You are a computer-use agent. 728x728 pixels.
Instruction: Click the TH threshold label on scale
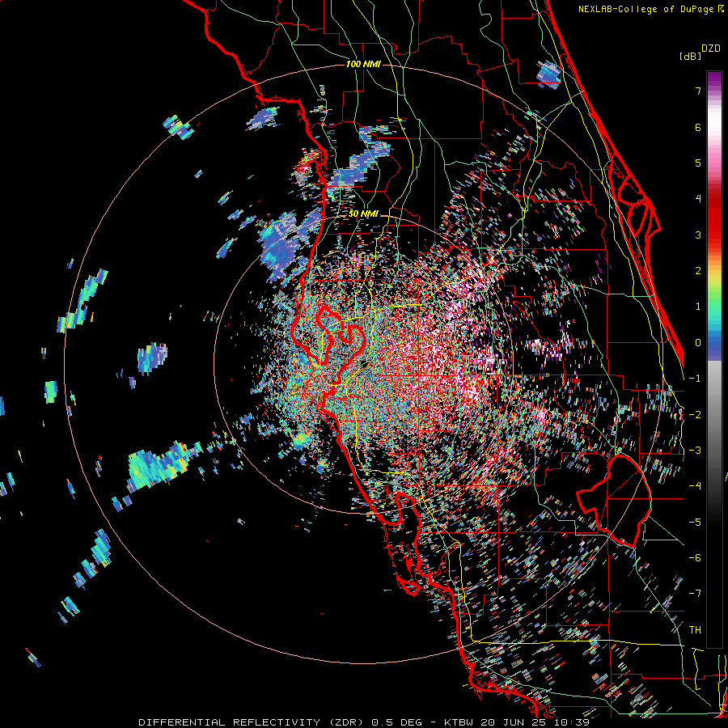695,629
